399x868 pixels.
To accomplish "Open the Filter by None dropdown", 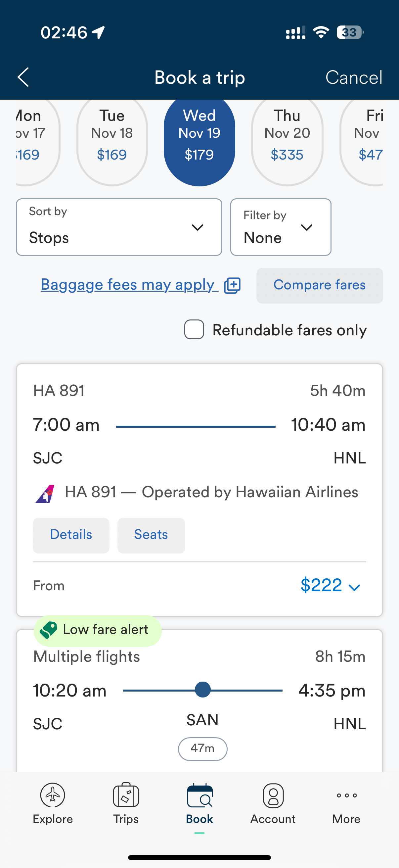I will (281, 227).
